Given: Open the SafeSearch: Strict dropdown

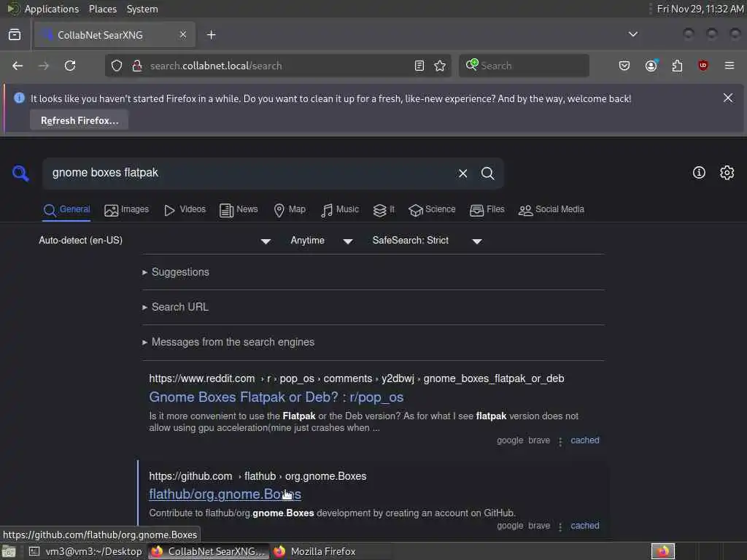Looking at the screenshot, I should tap(427, 241).
